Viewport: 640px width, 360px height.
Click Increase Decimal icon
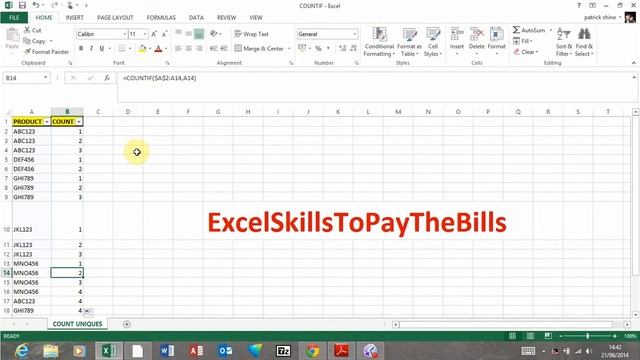(342, 49)
